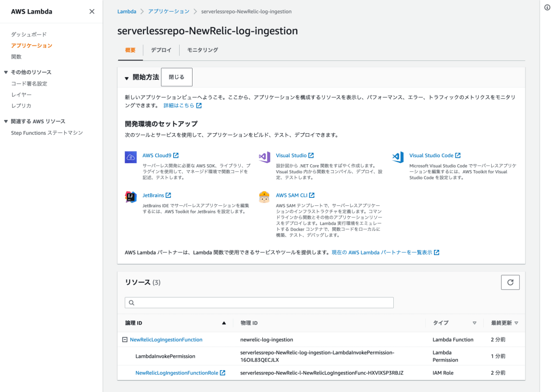Click the Lambda Permission type cell
Image resolution: width=554 pixels, height=392 pixels.
(x=446, y=356)
